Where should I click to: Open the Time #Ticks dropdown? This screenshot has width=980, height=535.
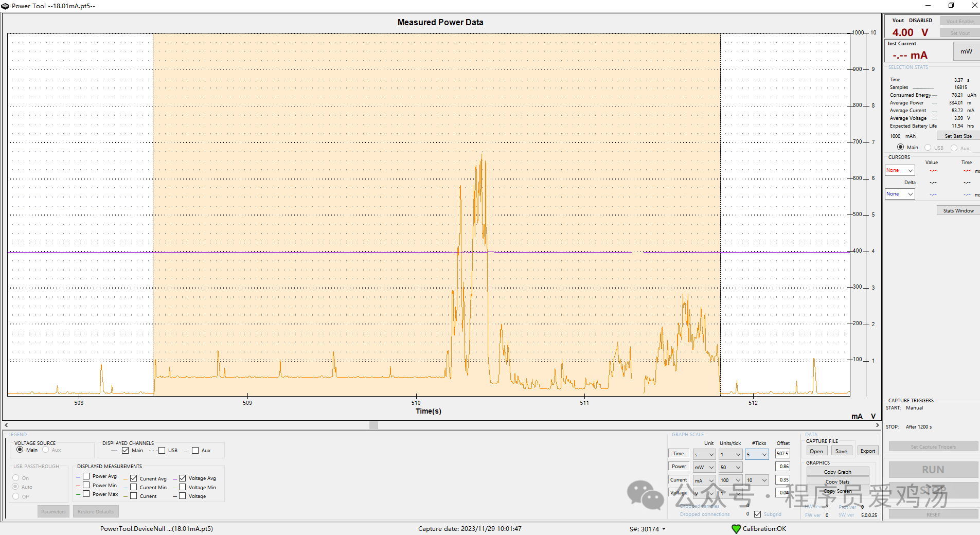pos(757,455)
